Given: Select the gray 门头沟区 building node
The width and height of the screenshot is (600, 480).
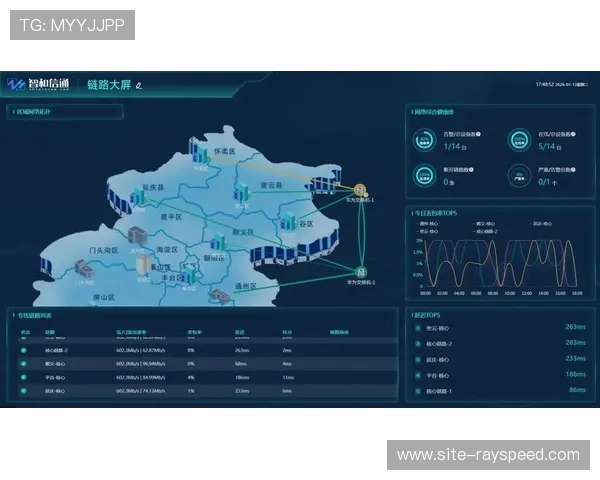Looking at the screenshot, I should 84,268.
